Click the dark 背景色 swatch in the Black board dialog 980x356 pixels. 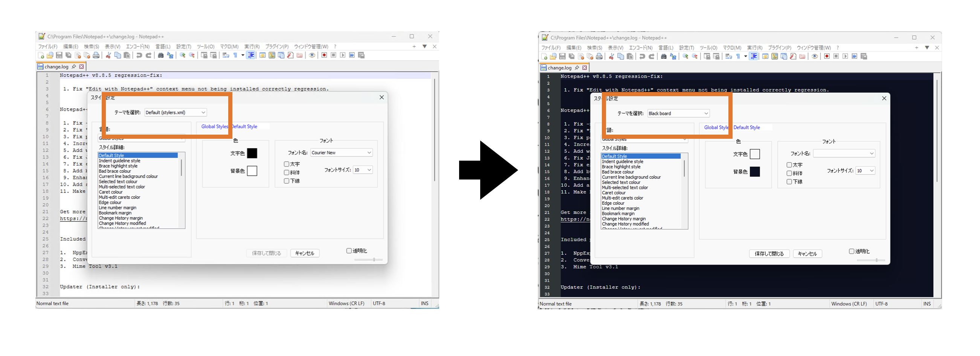[754, 172]
